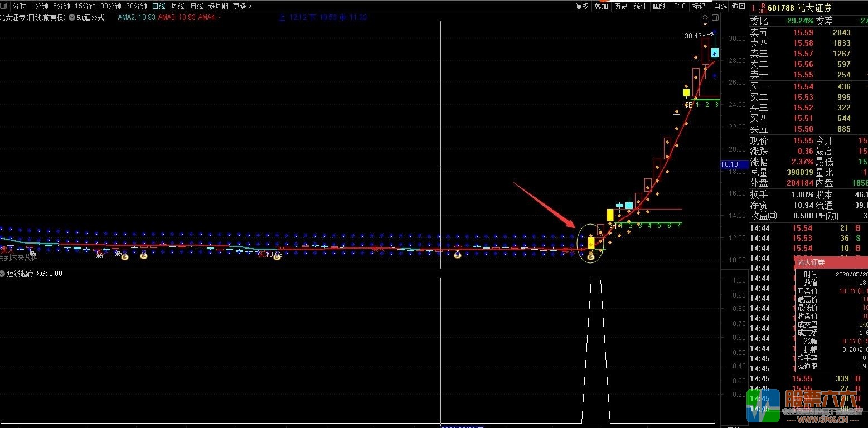
Task: Click the 14:44 trade row with 21 B
Action: (x=808, y=228)
